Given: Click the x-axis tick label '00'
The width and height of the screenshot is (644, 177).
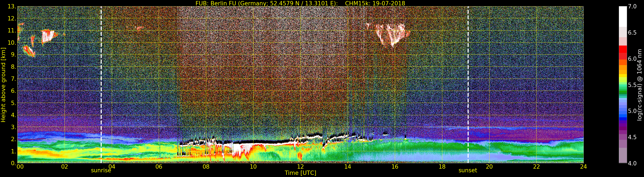Looking at the screenshot, I should 20,167.
